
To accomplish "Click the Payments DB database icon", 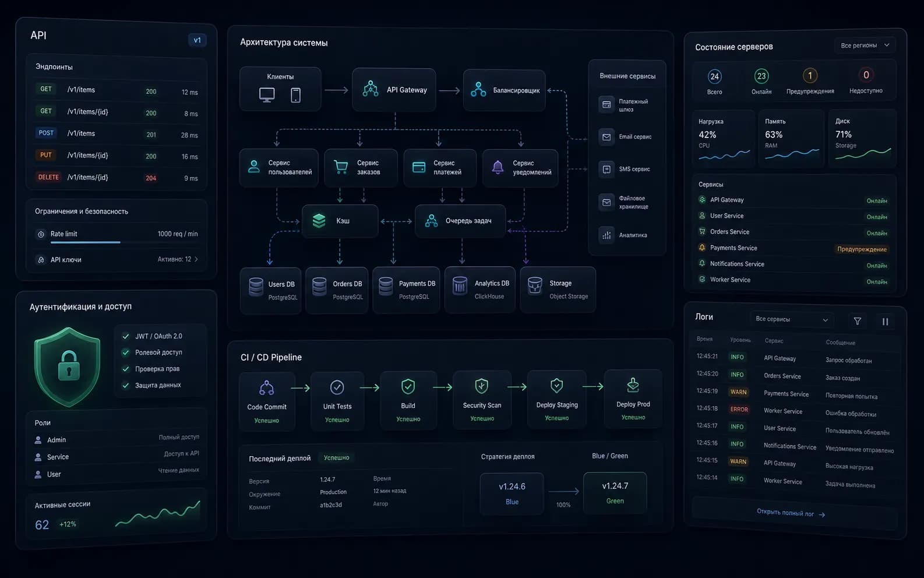I will tap(386, 287).
